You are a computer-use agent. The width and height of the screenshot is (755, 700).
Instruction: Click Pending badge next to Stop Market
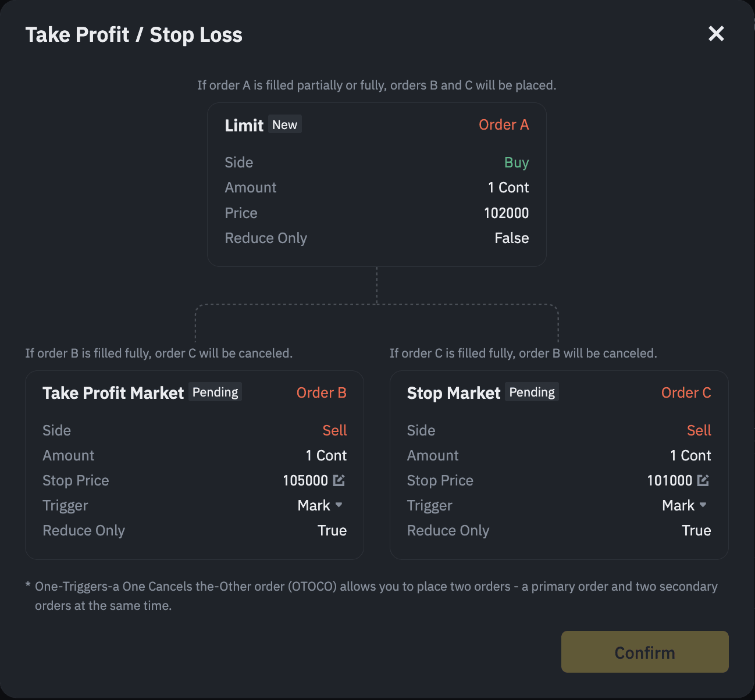[x=532, y=392]
